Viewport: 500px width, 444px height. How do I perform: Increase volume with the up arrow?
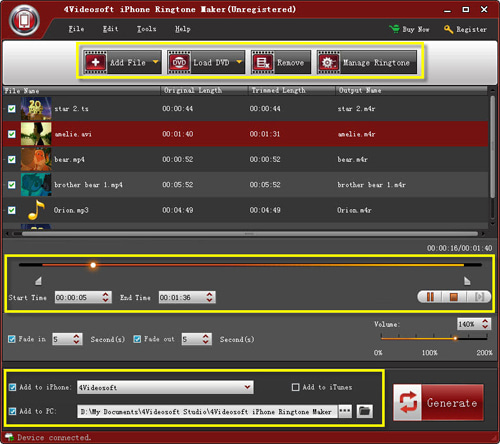485,321
